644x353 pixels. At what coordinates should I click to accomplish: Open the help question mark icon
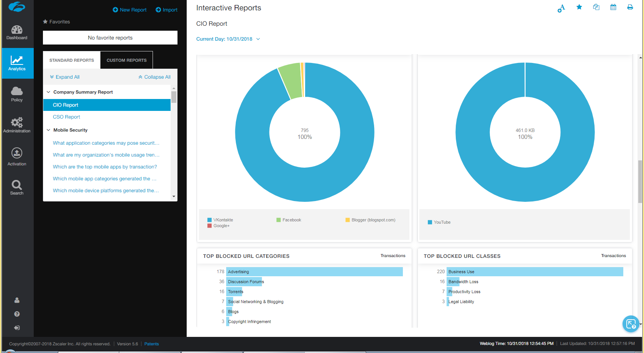(17, 314)
